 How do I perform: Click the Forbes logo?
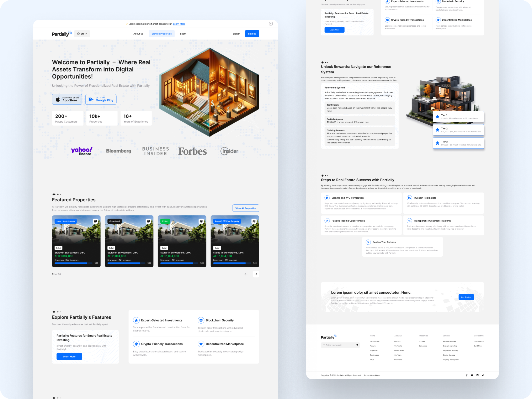click(x=192, y=151)
